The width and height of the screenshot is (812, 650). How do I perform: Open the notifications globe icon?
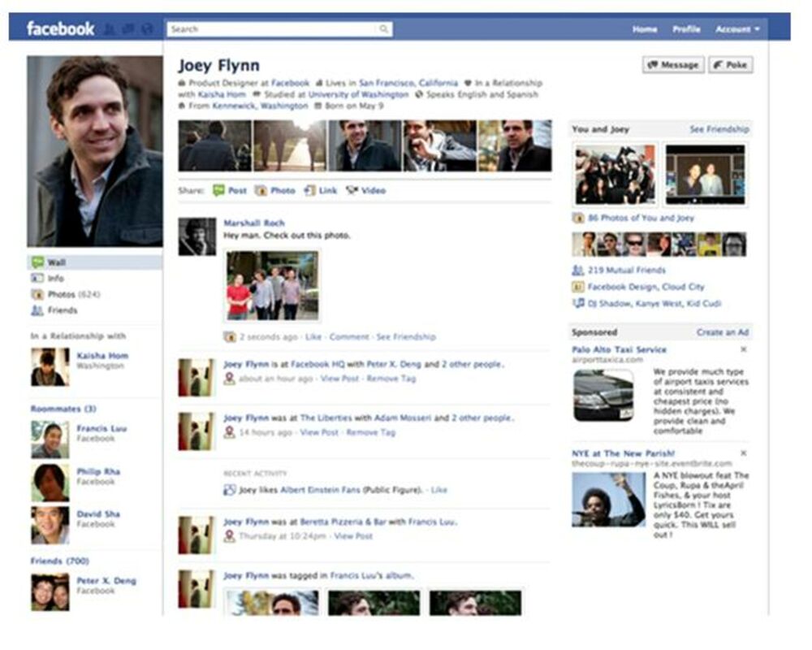tap(146, 29)
